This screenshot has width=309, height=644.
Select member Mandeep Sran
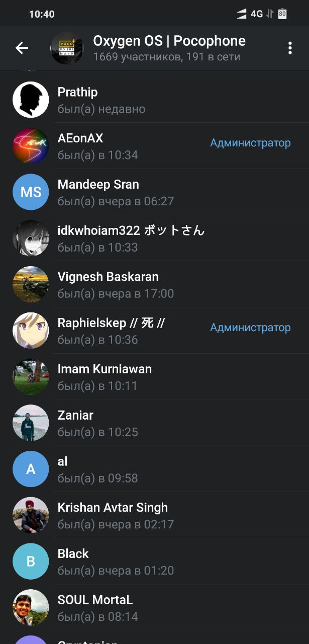[154, 192]
